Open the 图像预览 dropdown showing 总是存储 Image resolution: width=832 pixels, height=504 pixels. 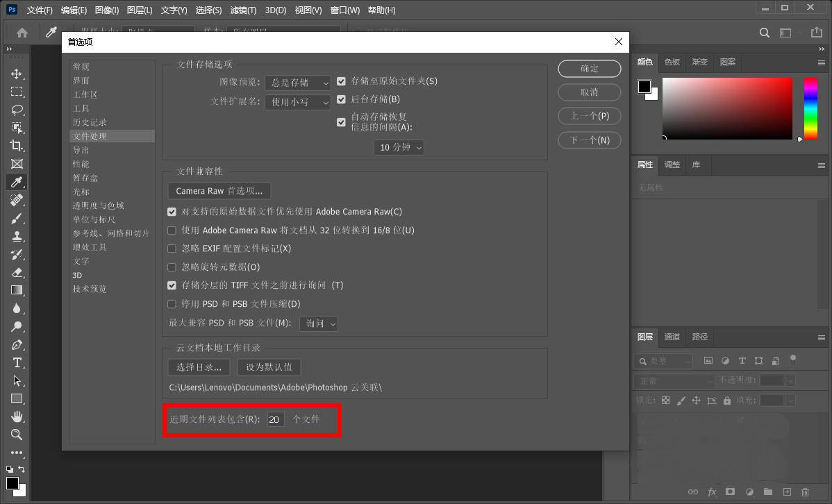coord(298,83)
